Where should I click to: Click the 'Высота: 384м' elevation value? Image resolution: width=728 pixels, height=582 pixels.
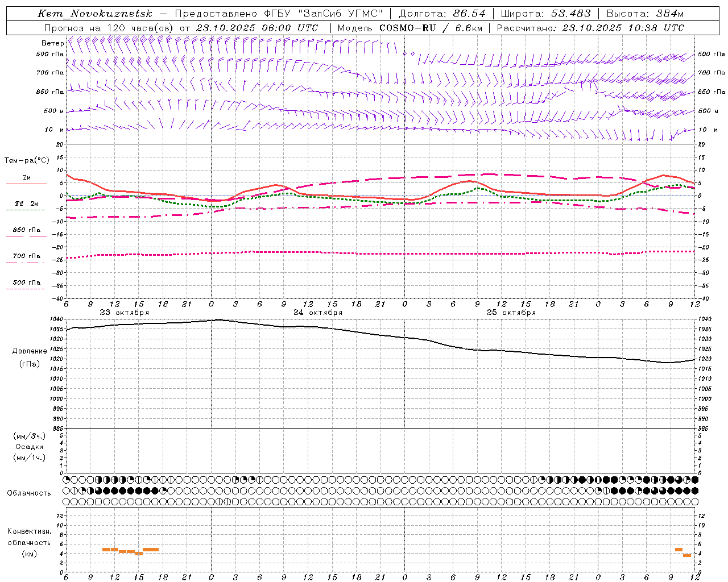[645, 14]
